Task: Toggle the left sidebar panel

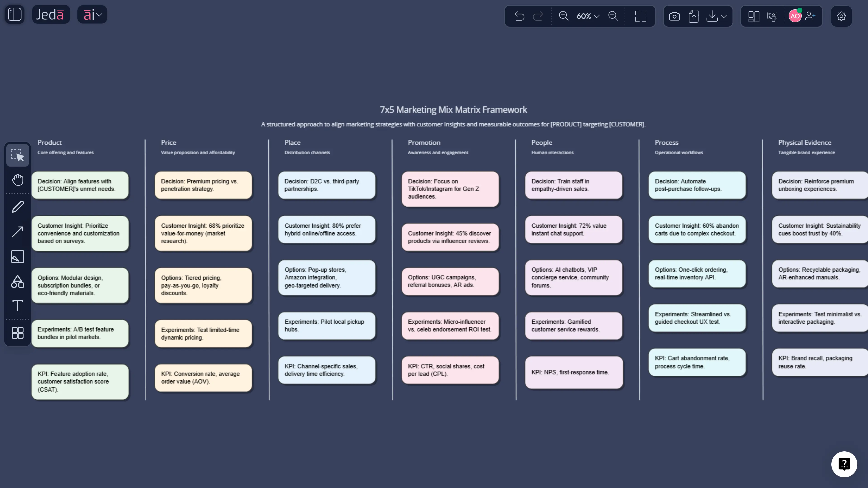Action: (14, 14)
